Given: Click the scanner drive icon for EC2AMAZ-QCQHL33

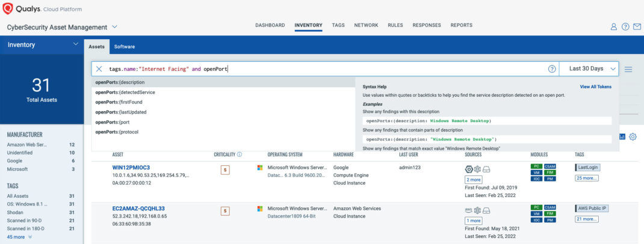Looking at the screenshot, I should tap(486, 210).
